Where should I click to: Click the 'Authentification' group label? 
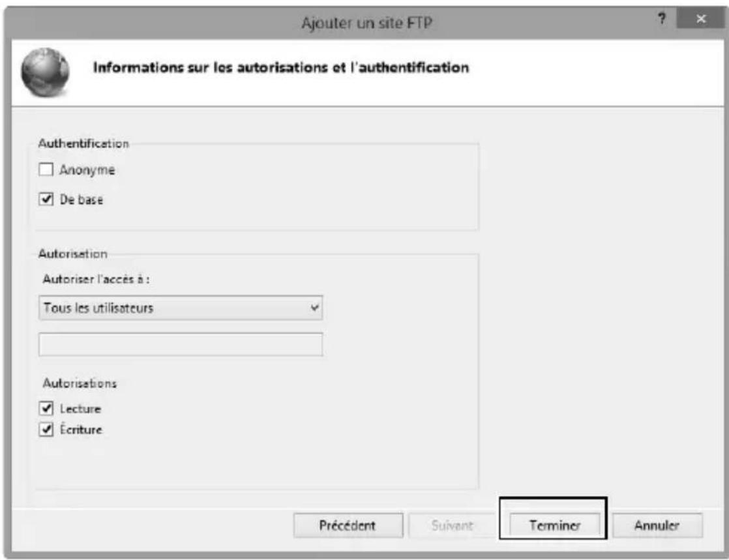83,143
